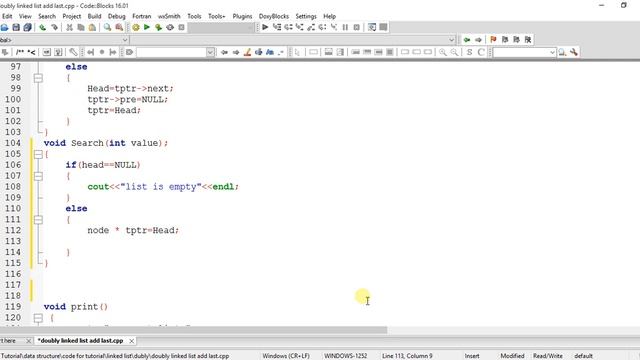
Task: Collapse the else-block fold at line 111
Action: [38, 220]
